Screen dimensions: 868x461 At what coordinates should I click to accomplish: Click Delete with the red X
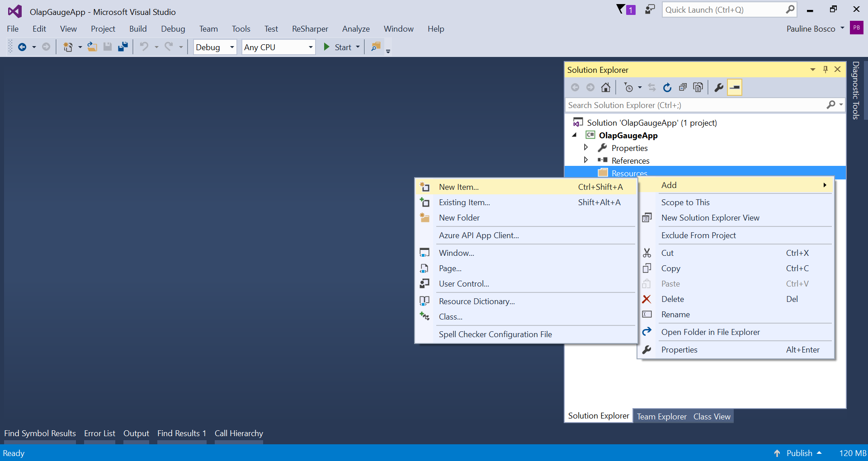pyautogui.click(x=736, y=299)
